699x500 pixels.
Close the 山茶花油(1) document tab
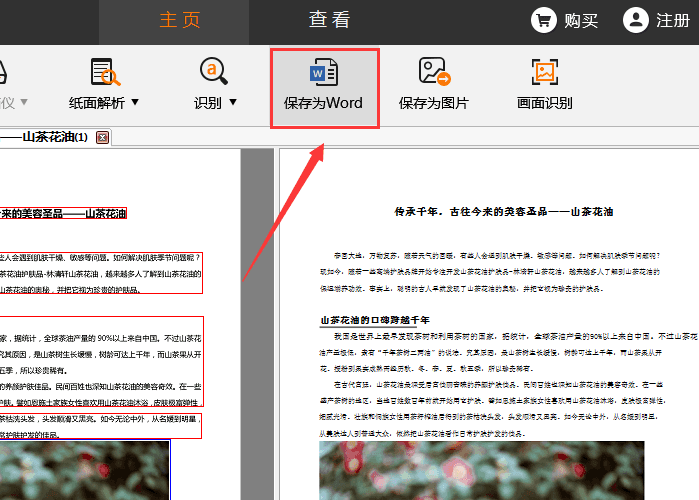coord(102,137)
